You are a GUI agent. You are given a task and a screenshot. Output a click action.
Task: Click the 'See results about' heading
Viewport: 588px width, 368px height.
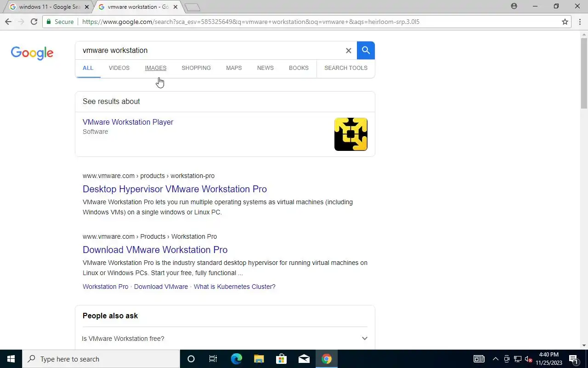(x=111, y=102)
